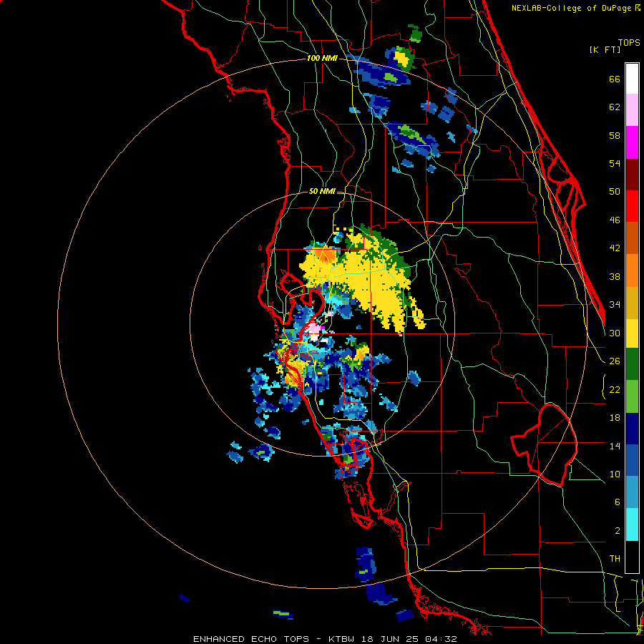Image resolution: width=644 pixels, height=644 pixels.
Task: Click the [K FT] units label
Action: tap(605, 49)
